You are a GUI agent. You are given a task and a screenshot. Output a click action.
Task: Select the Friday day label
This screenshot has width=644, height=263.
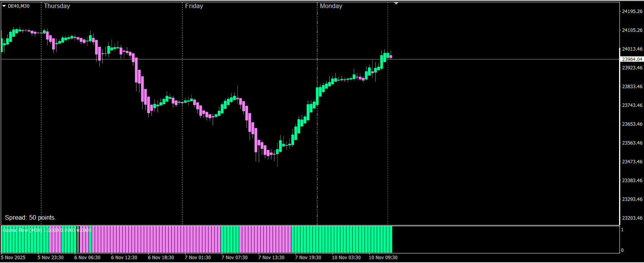(194, 6)
